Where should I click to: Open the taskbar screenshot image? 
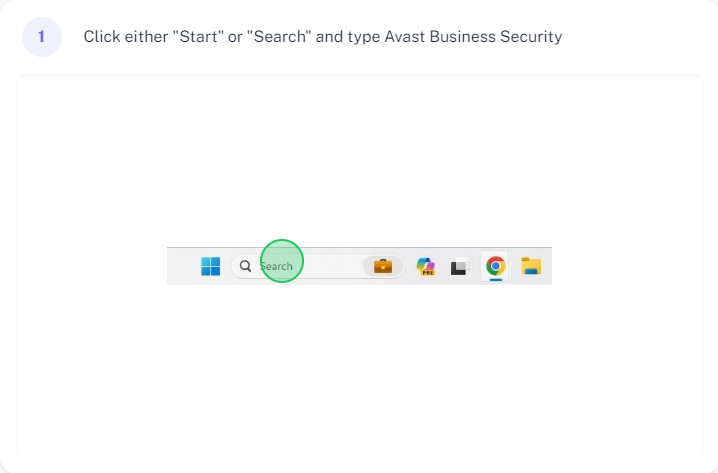tap(359, 266)
